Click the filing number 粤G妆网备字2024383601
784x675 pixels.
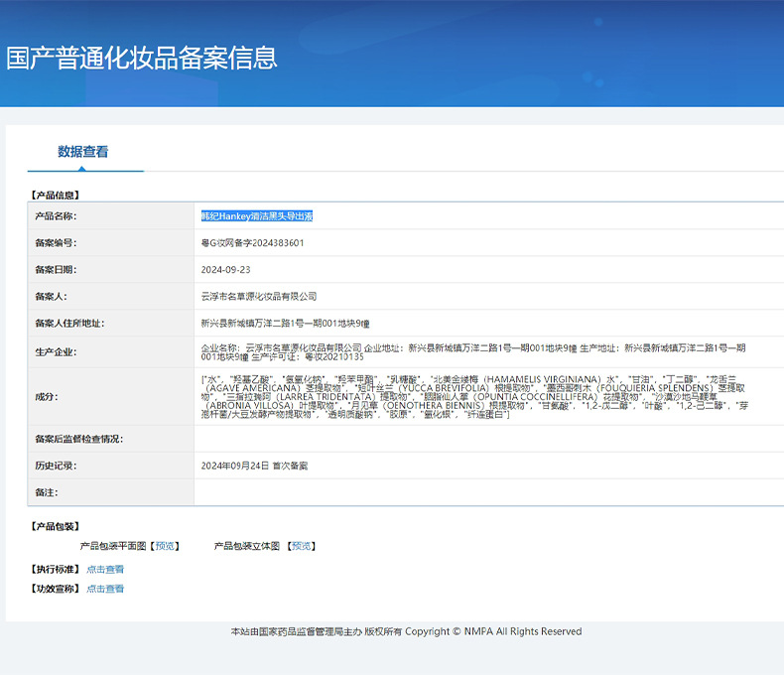click(x=252, y=243)
